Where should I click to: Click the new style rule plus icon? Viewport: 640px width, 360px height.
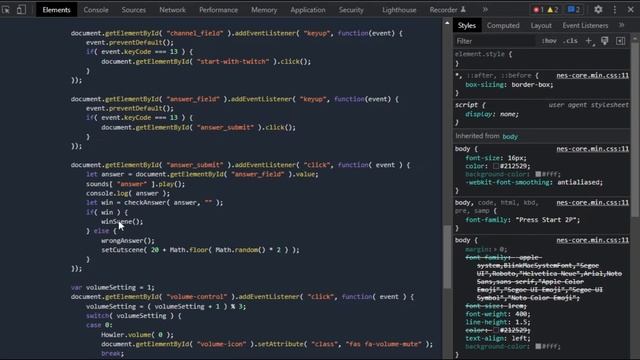coord(589,41)
